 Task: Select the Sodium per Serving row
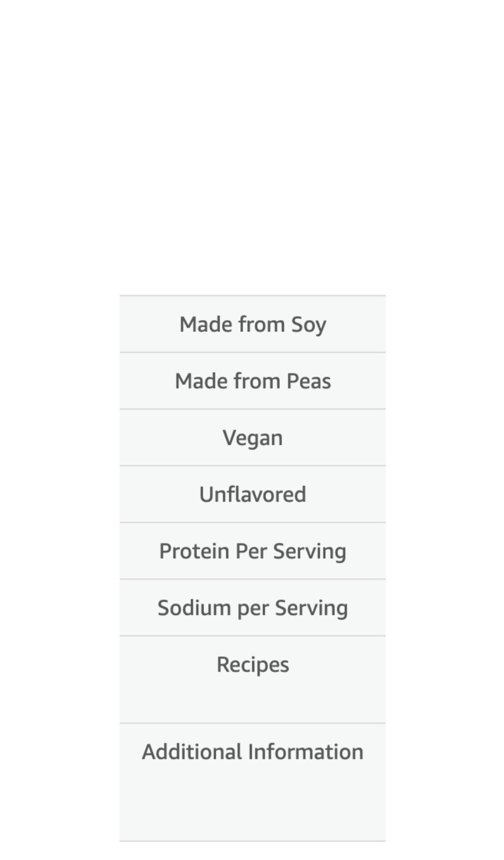(x=253, y=608)
